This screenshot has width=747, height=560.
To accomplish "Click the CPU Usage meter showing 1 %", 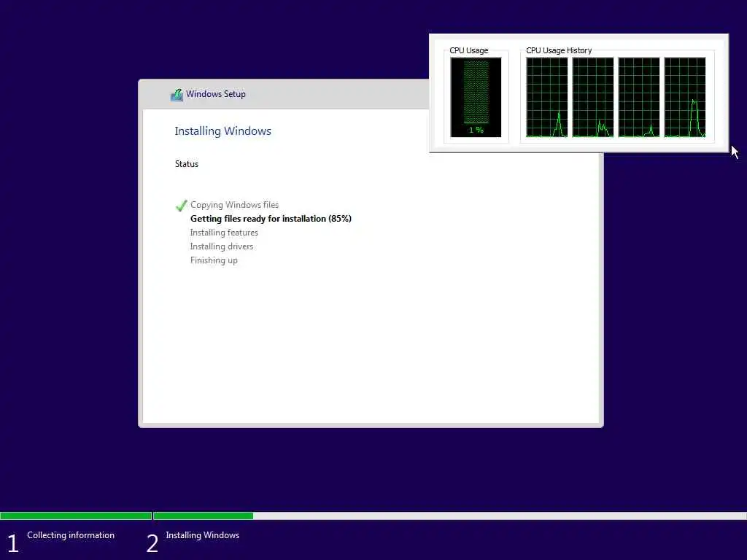I will click(x=476, y=97).
